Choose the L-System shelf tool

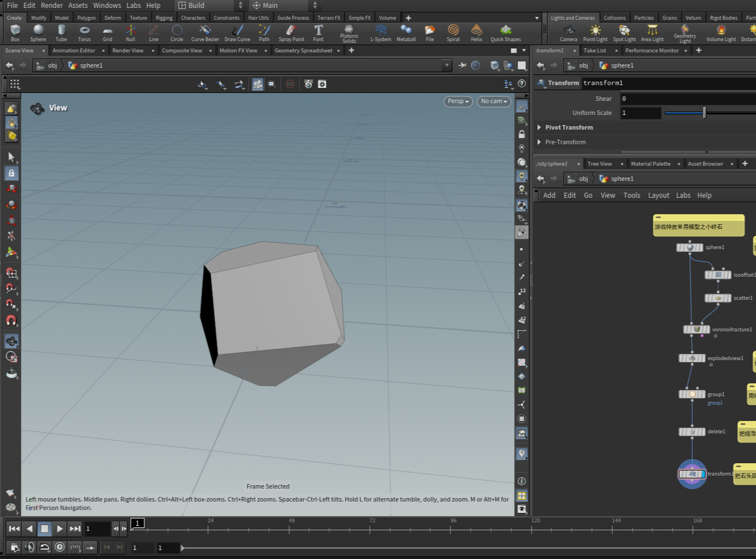[x=381, y=33]
